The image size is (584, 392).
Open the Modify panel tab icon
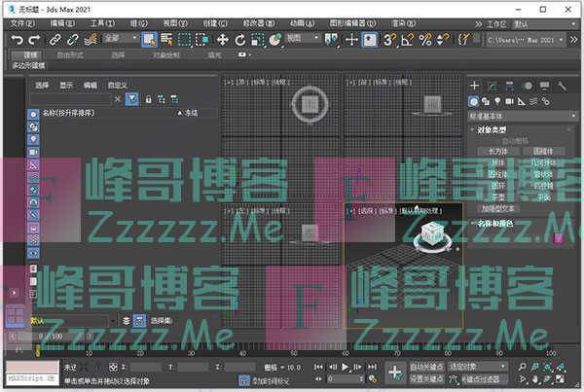492,86
